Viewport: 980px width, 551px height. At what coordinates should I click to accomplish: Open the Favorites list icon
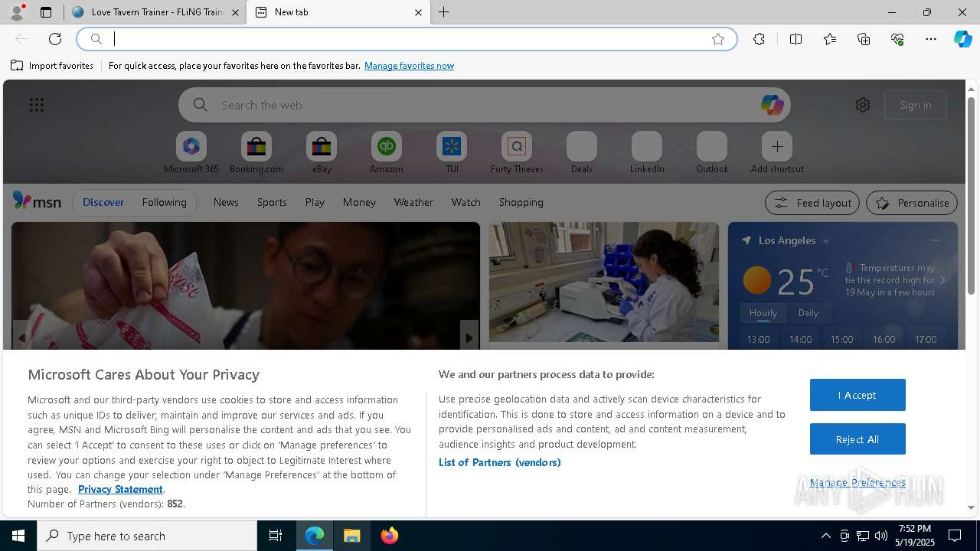point(830,39)
